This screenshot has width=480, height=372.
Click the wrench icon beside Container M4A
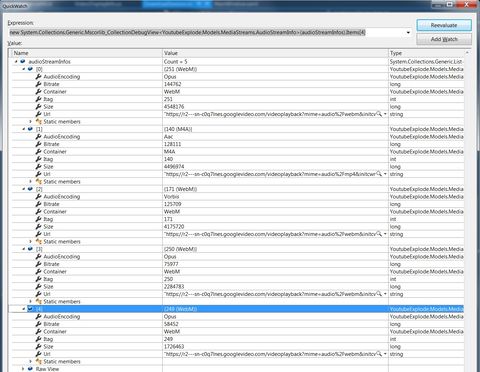point(38,152)
